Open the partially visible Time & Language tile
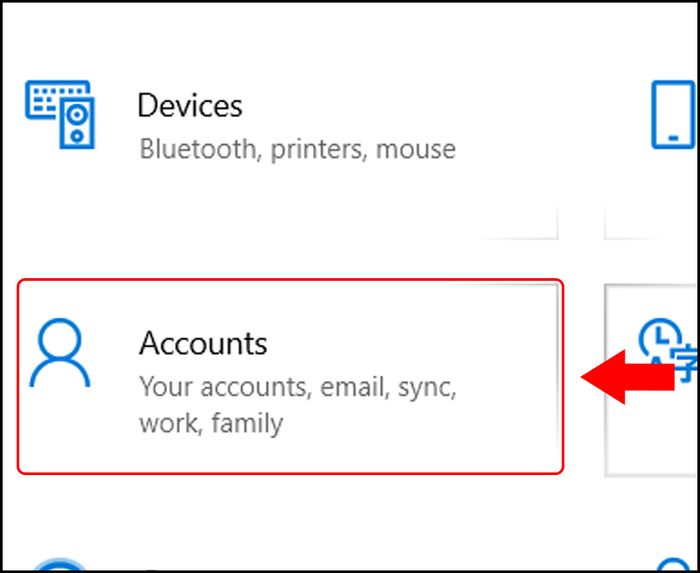 tap(651, 380)
